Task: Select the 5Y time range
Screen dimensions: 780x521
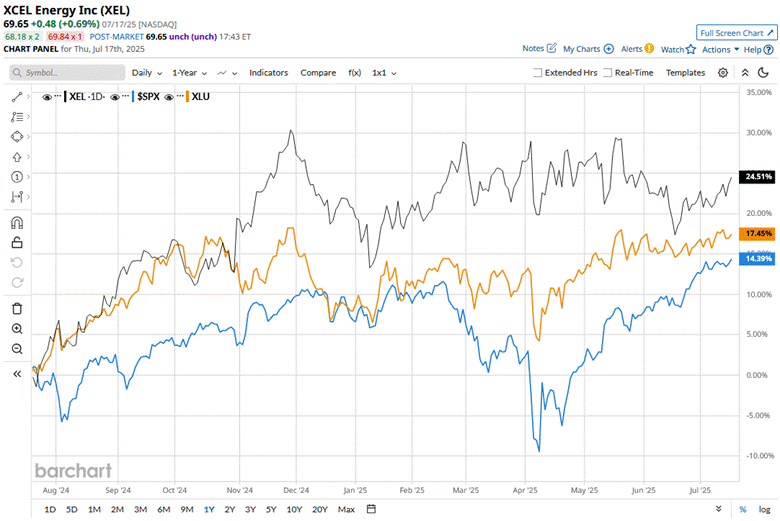Action: click(x=271, y=509)
